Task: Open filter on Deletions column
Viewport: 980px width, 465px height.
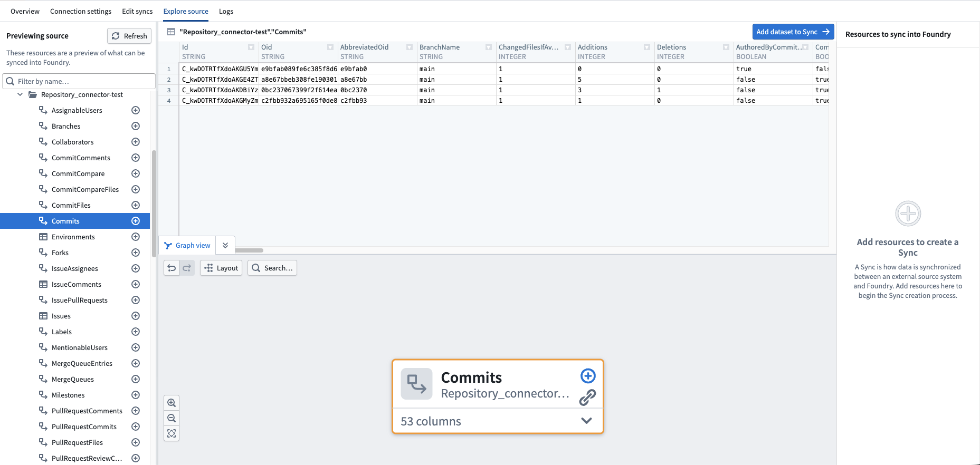Action: click(726, 47)
